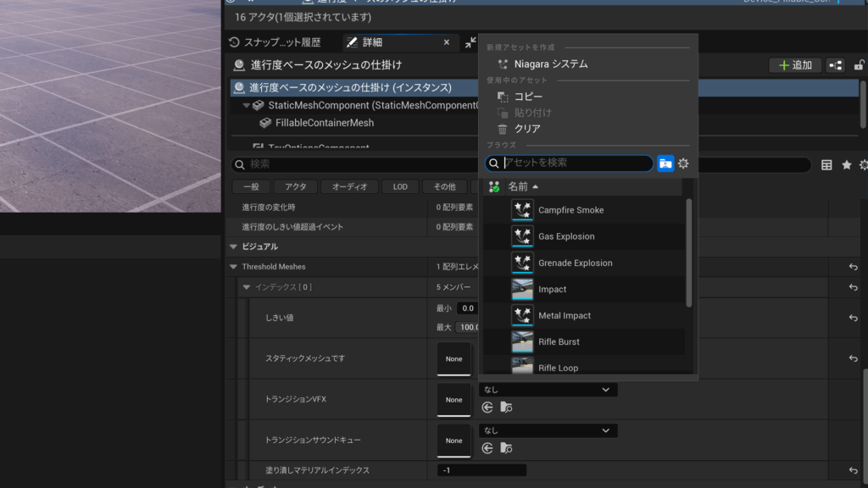Click the 塗り潰しマテリアルインデックス value field showing -1
Screen dimensions: 868x488
pos(481,470)
